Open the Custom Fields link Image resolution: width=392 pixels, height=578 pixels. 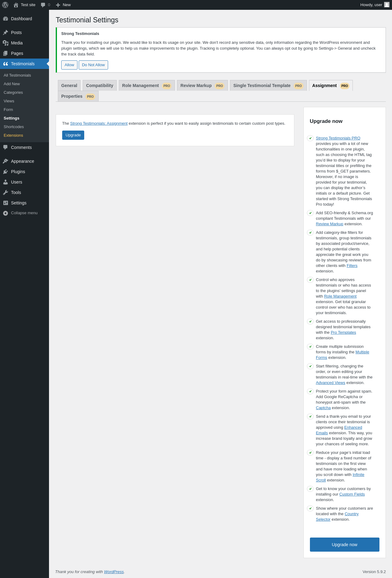click(x=352, y=494)
